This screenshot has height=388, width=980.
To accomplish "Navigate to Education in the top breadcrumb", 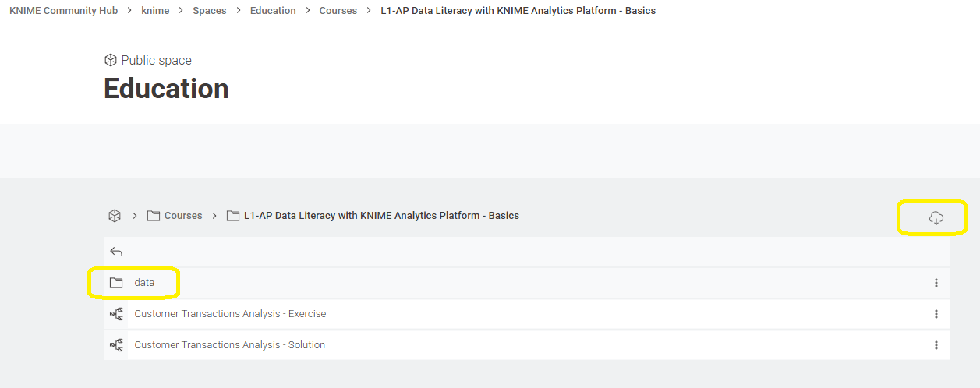I will point(273,11).
